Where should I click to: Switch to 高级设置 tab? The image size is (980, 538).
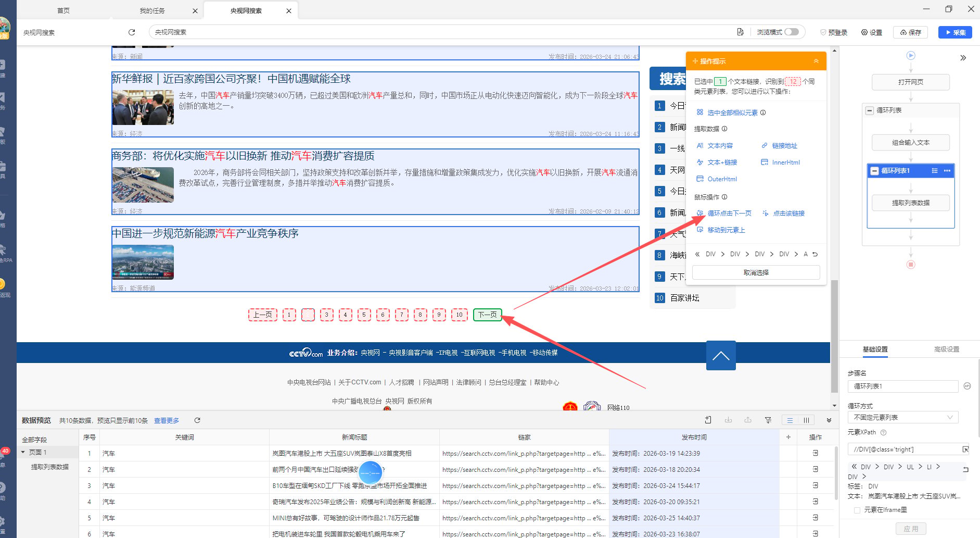[946, 349]
